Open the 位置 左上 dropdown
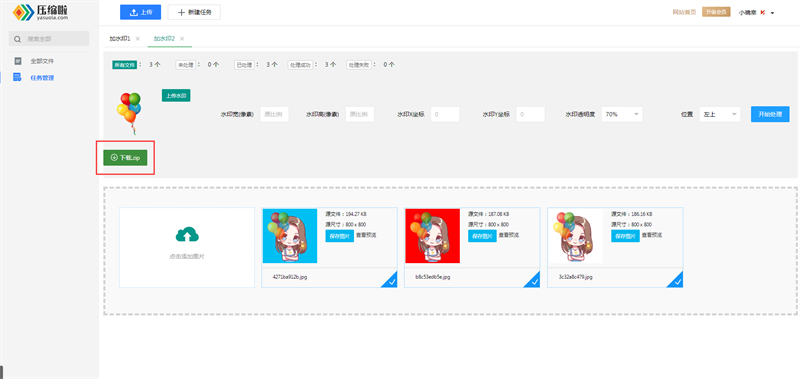Image resolution: width=800 pixels, height=379 pixels. [x=720, y=114]
